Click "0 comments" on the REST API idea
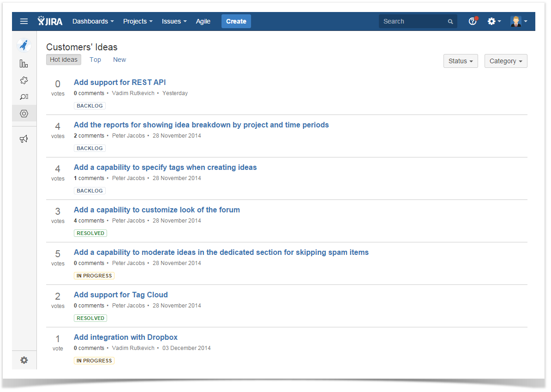The width and height of the screenshot is (551, 392). pyautogui.click(x=89, y=93)
